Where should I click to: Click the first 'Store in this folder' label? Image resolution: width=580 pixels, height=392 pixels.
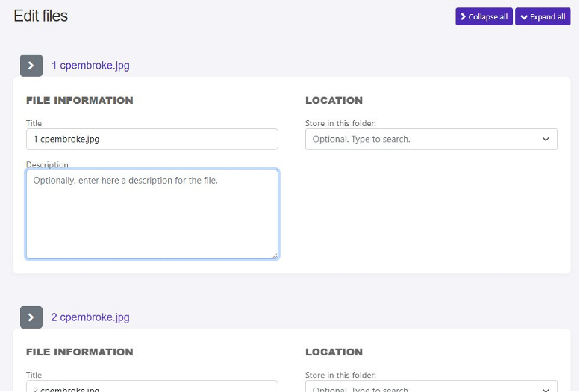tap(340, 123)
